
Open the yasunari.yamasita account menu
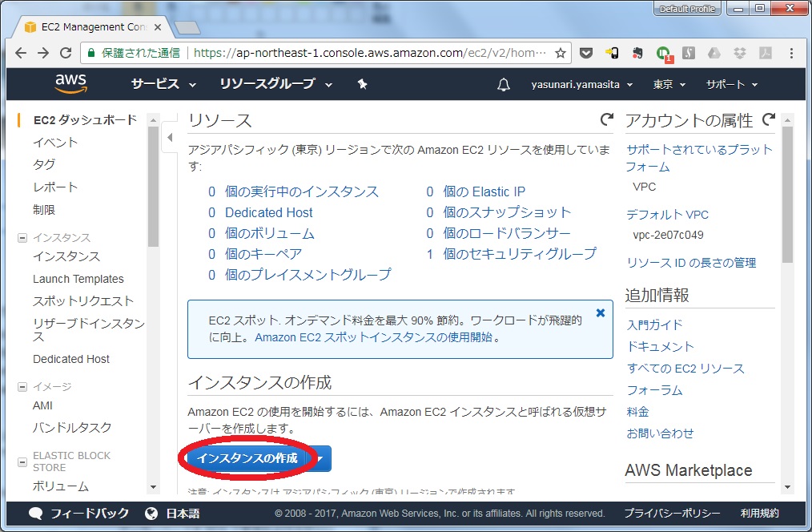click(x=581, y=84)
